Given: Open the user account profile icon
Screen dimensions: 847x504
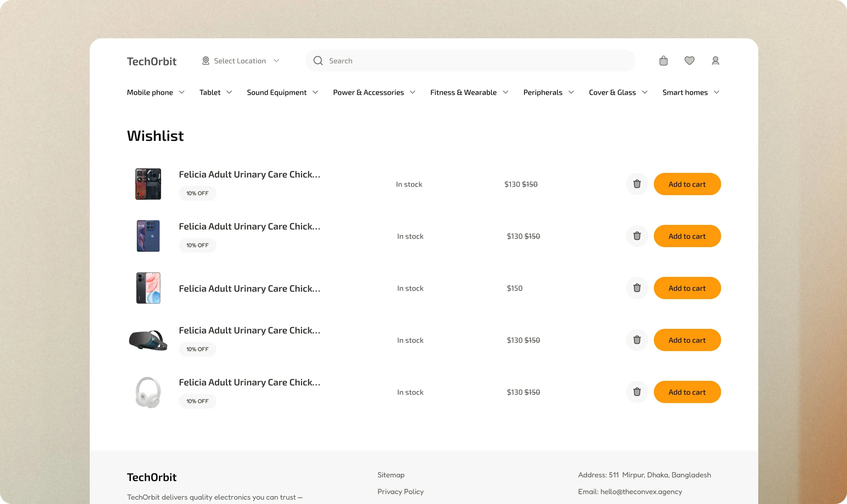Looking at the screenshot, I should 715,61.
